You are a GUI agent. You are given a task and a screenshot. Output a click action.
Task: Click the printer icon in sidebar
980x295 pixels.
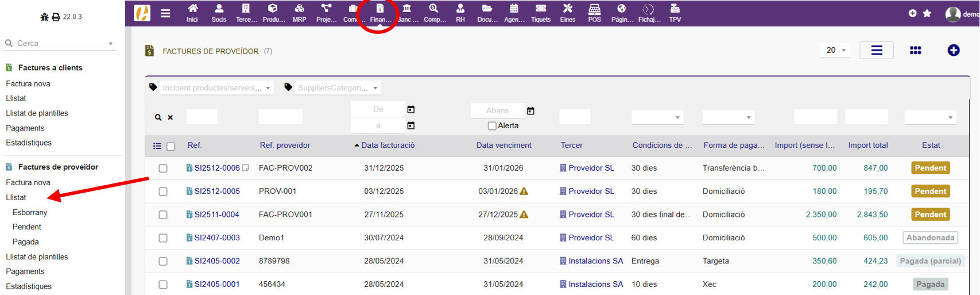click(x=56, y=17)
